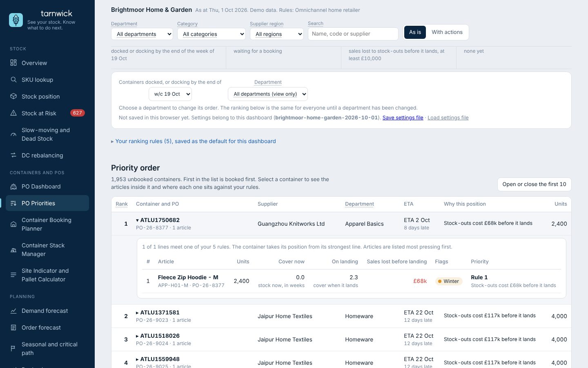
Task: Click the £68k sales lost value
Action: (x=420, y=281)
